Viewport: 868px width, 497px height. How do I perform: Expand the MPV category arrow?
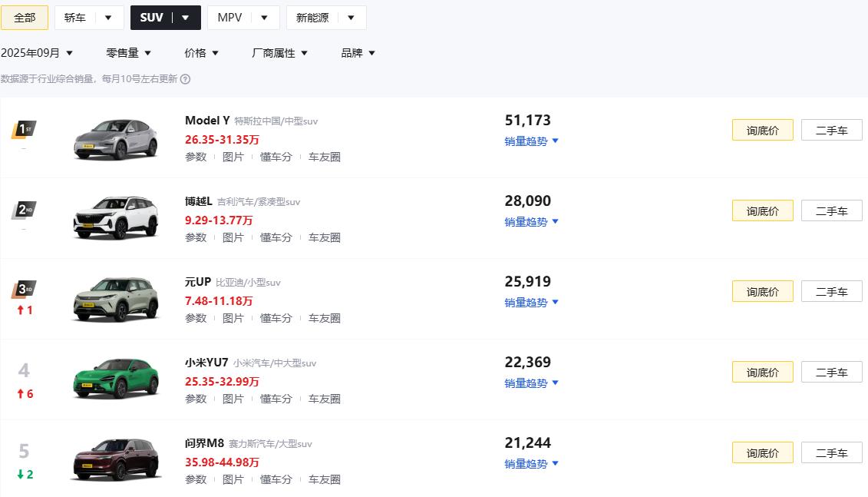point(264,18)
